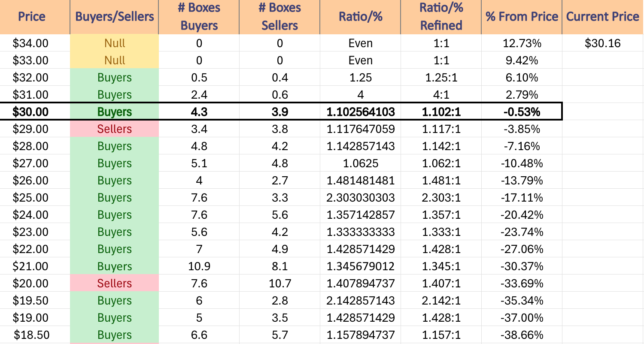Select the 1.357142857 ratio cell

(360, 214)
